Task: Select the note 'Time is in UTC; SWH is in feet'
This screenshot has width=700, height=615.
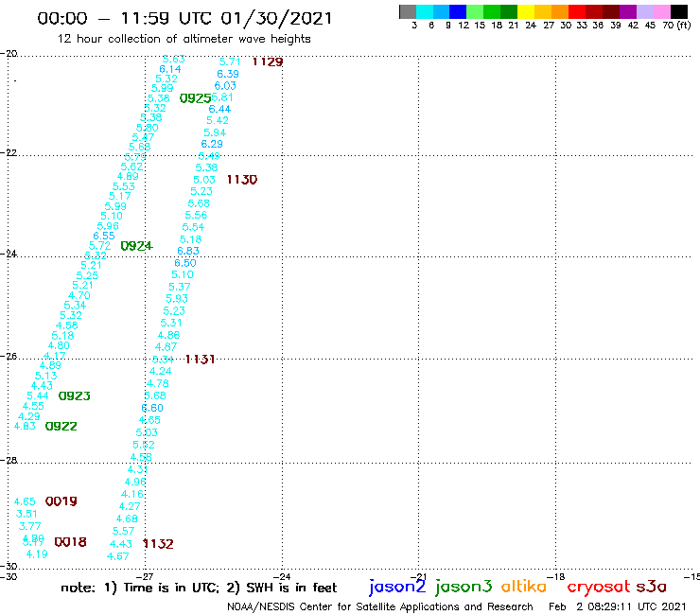Action: coord(199,588)
